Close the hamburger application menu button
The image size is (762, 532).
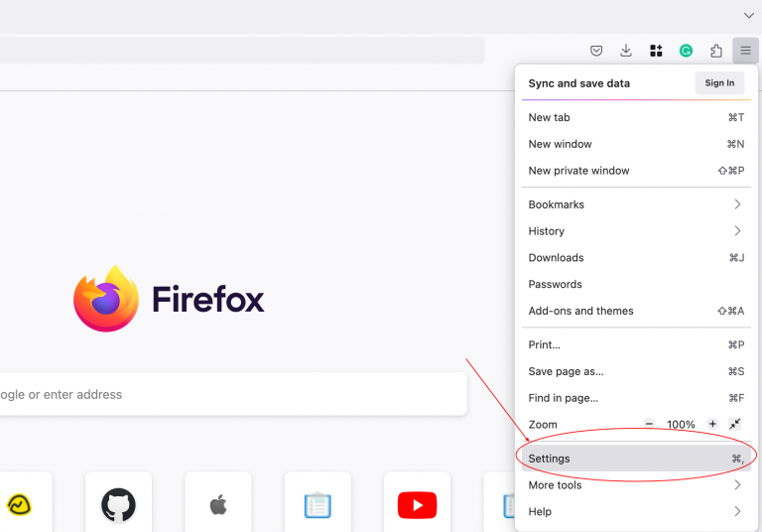click(745, 51)
